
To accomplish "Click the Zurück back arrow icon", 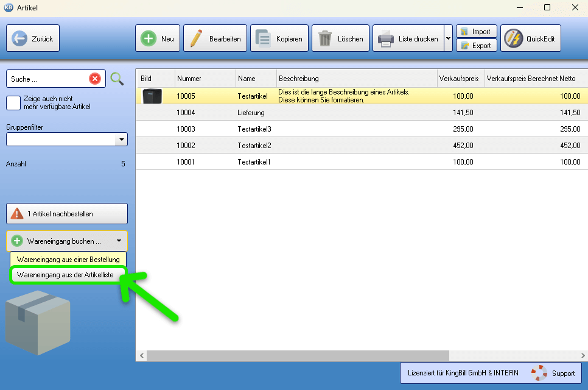I will click(x=19, y=38).
